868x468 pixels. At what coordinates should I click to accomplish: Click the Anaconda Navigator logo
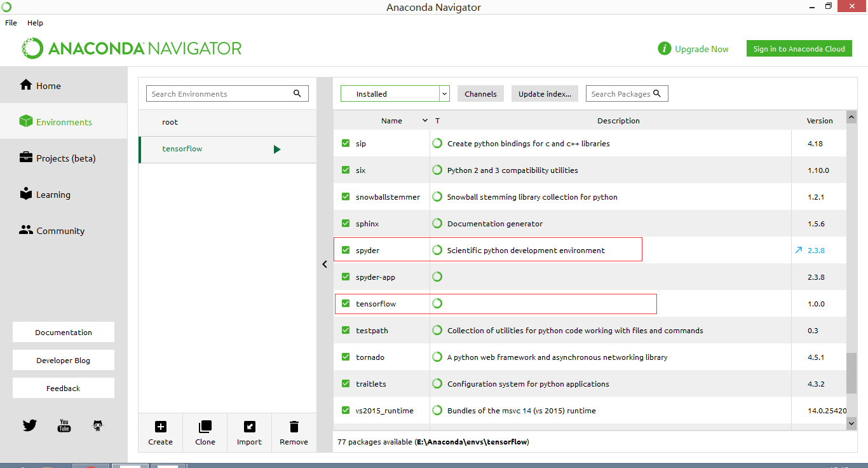(x=132, y=48)
